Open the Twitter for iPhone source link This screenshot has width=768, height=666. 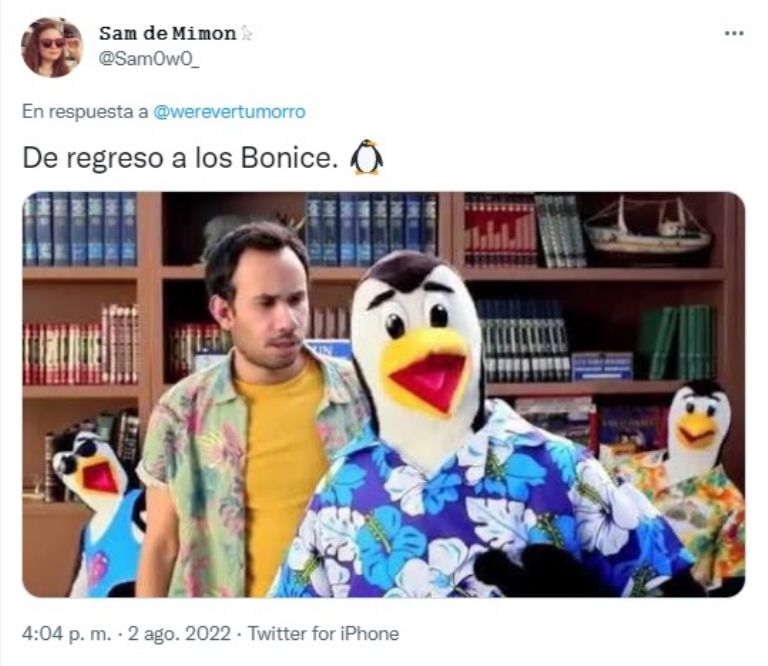pos(323,634)
